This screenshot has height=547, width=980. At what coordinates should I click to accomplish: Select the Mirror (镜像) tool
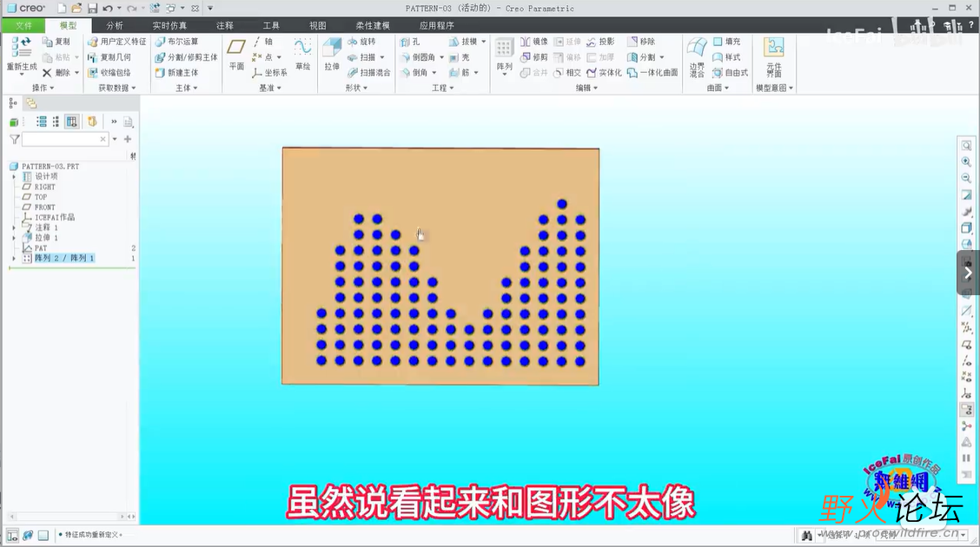534,41
